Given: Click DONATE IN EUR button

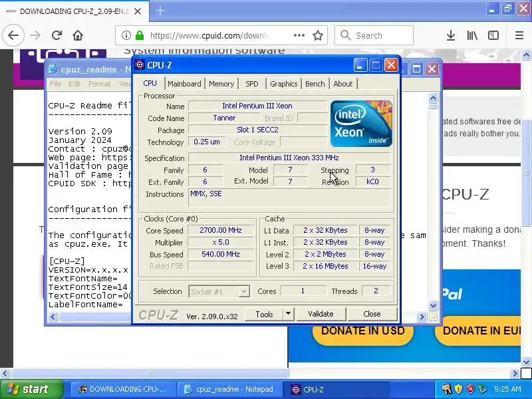Looking at the screenshot, I should click(477, 331).
